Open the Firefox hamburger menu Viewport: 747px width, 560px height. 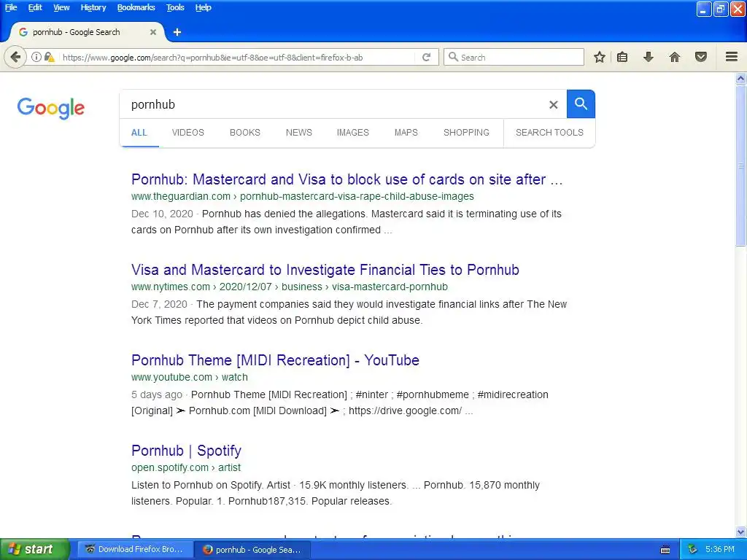coord(732,57)
